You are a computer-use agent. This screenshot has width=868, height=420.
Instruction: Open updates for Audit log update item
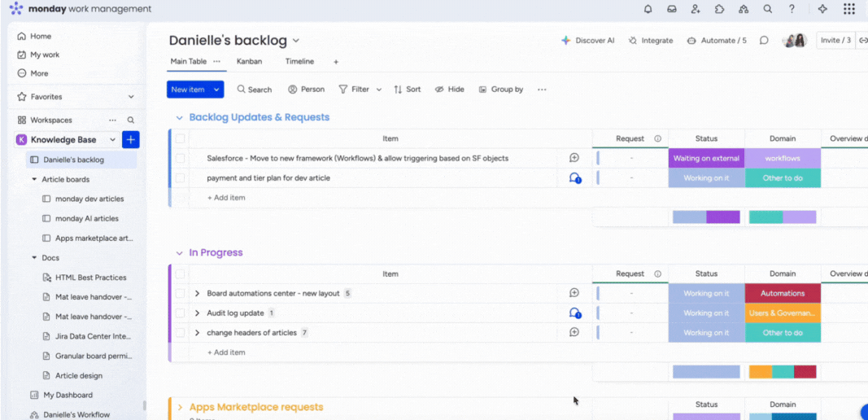click(x=574, y=313)
